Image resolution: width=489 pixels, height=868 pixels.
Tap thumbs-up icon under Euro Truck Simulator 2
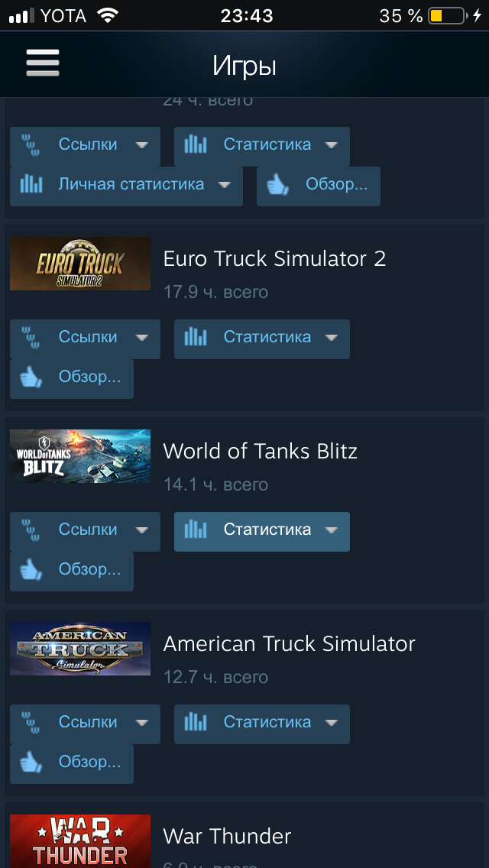(x=31, y=378)
